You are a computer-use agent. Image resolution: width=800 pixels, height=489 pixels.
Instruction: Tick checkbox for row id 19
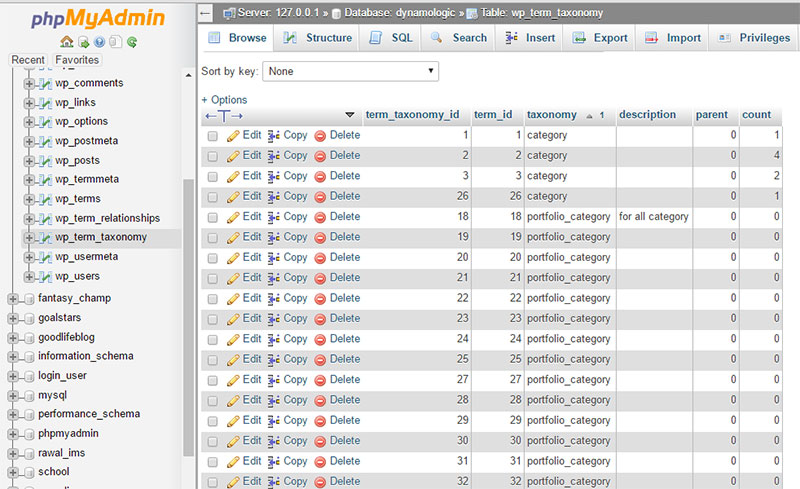pos(213,238)
